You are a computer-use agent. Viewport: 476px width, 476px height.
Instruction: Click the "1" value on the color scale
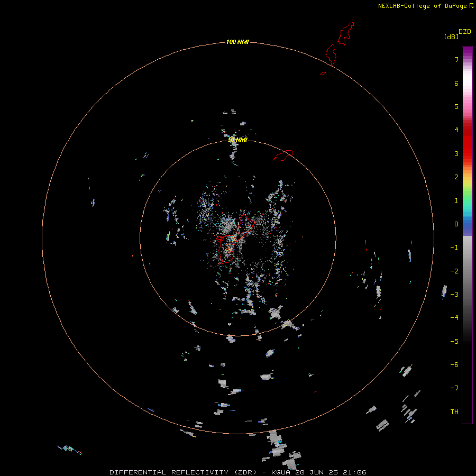point(456,200)
